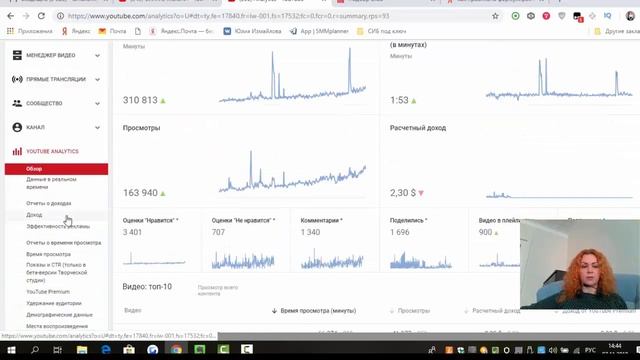Image resolution: width=640 pixels, height=360 pixels.
Task: Go back to the previous browser page
Action: coord(11,16)
